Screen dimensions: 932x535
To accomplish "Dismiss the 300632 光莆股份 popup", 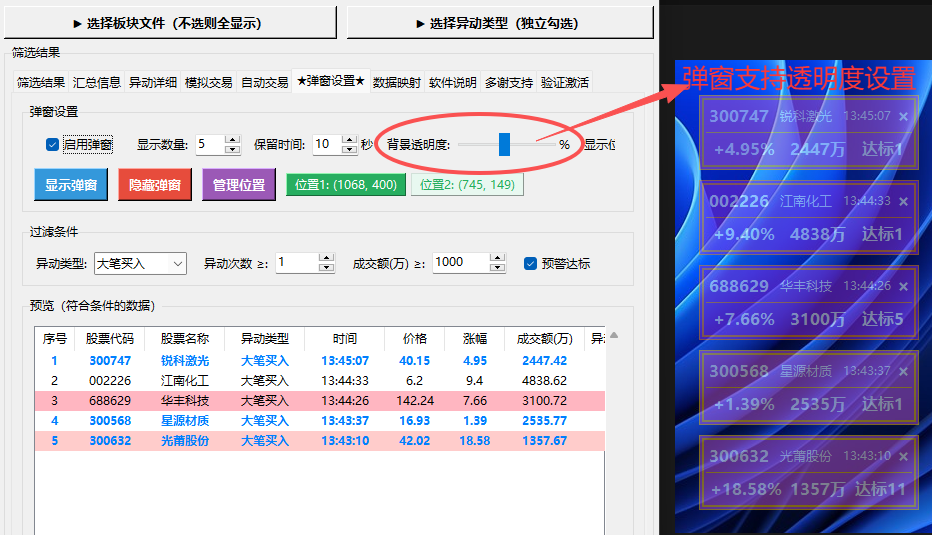I will [x=903, y=457].
